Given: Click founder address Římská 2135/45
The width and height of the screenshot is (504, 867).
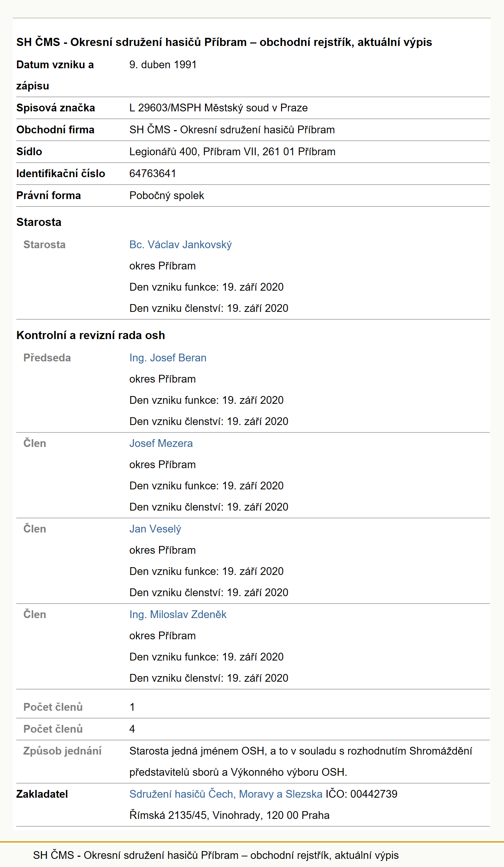Looking at the screenshot, I should click(x=229, y=815).
